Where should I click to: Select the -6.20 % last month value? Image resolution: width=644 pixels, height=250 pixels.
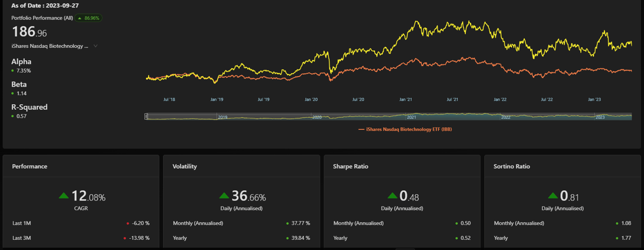pos(141,223)
